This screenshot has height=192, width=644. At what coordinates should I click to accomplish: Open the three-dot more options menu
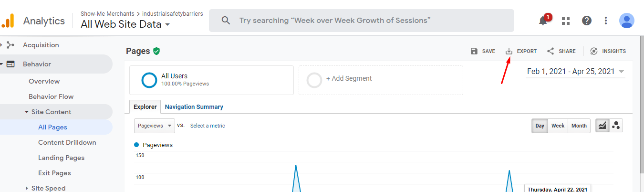pyautogui.click(x=606, y=21)
